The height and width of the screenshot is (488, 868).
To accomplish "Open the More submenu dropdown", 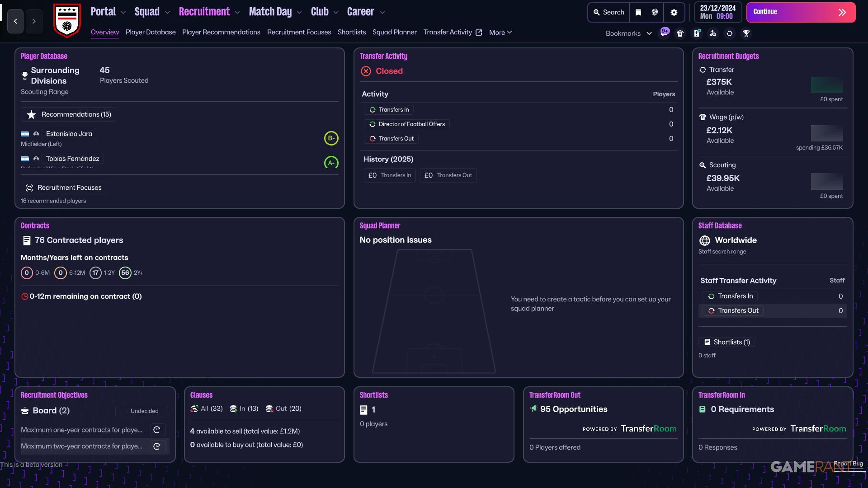I will (500, 32).
